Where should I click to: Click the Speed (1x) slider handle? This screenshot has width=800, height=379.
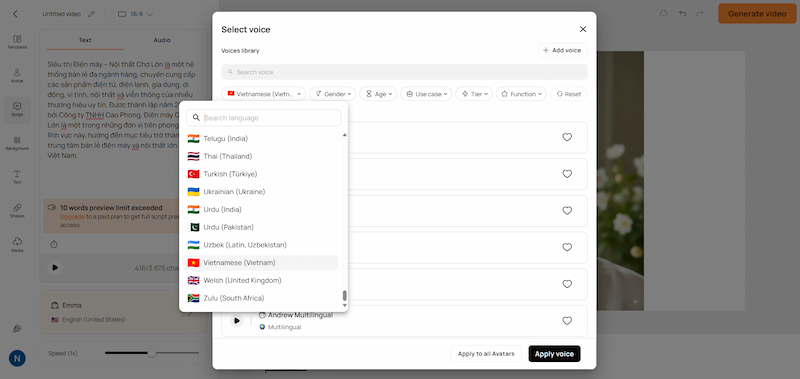[152, 353]
